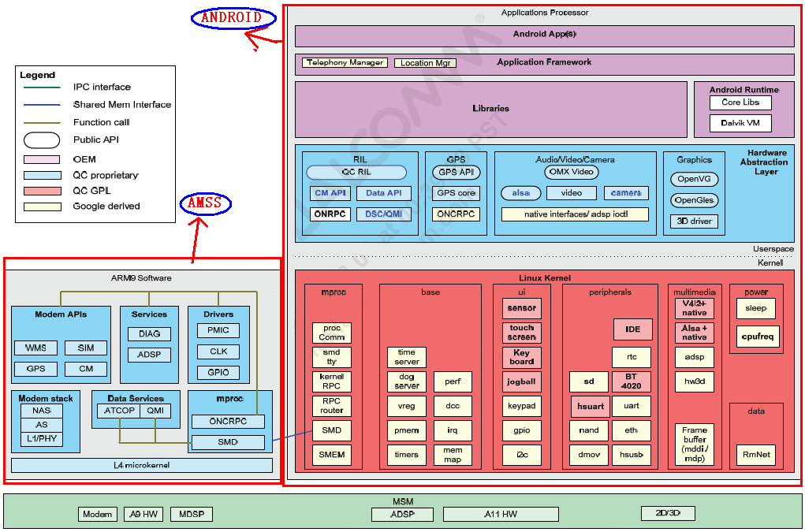
Task: Click the ANDROID circled label
Action: [x=233, y=18]
